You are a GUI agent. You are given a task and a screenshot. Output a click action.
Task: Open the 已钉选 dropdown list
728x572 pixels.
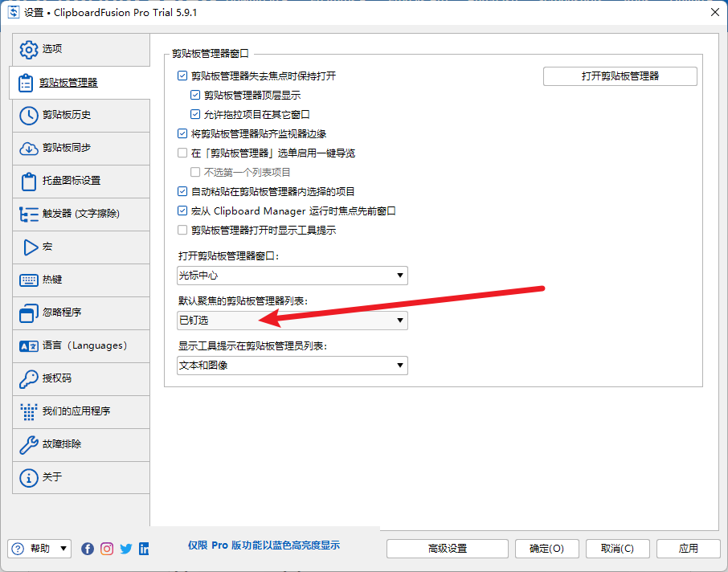(292, 321)
